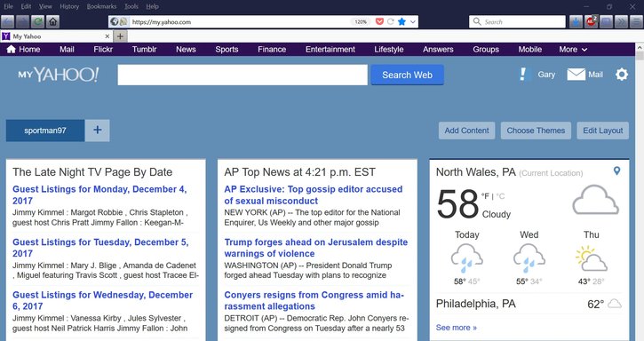Go to Yahoo Finance
This screenshot has height=341, width=644.
(272, 50)
